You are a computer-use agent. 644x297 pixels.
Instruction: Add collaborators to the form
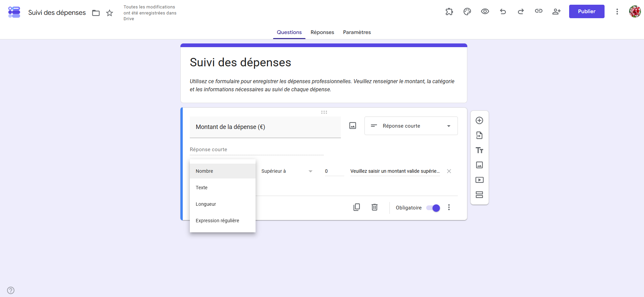tap(556, 11)
